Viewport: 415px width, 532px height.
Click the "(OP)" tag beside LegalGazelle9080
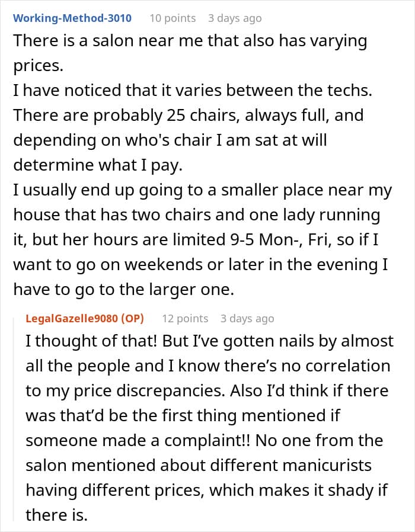pyautogui.click(x=132, y=318)
